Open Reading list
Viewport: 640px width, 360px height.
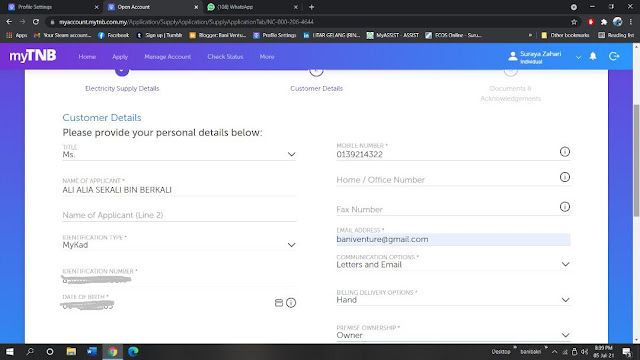coord(616,36)
